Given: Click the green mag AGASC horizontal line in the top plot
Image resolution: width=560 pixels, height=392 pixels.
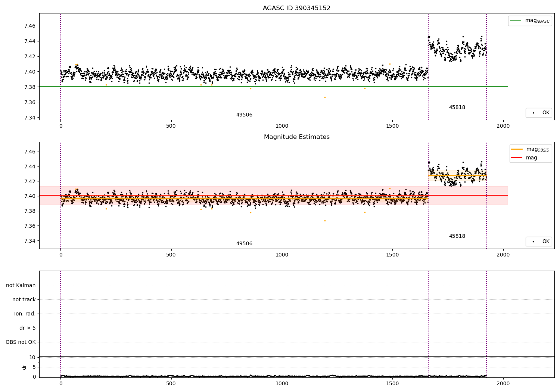Looking at the screenshot, I should tap(274, 86).
